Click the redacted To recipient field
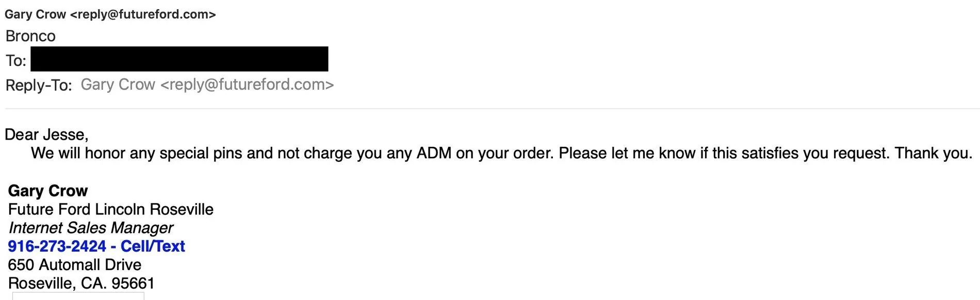980x300 pixels. pyautogui.click(x=179, y=59)
